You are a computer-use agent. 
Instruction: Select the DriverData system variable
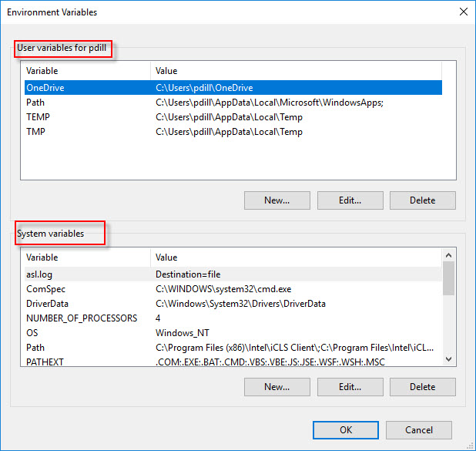click(233, 303)
